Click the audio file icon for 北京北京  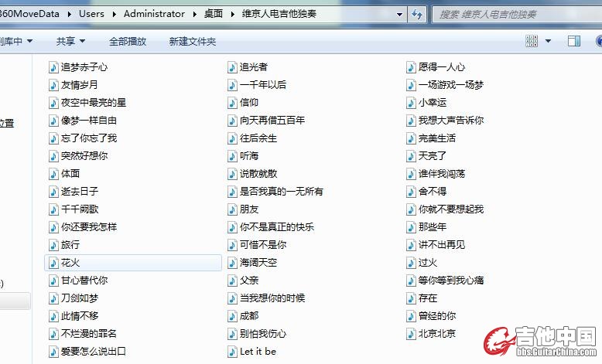coord(412,334)
